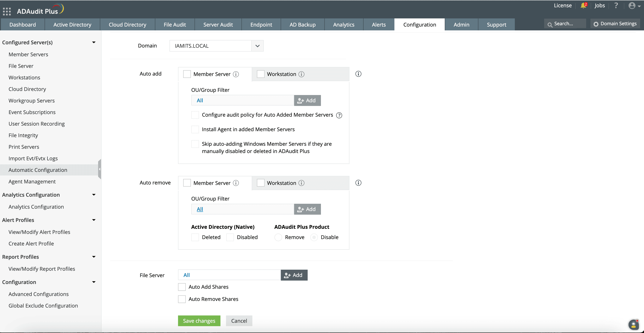This screenshot has height=333, width=644.
Task: Open the help question mark icon
Action: click(x=616, y=6)
